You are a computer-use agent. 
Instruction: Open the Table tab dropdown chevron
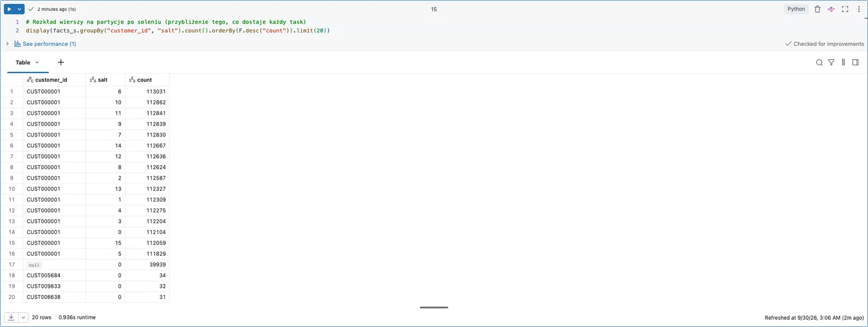(x=37, y=62)
